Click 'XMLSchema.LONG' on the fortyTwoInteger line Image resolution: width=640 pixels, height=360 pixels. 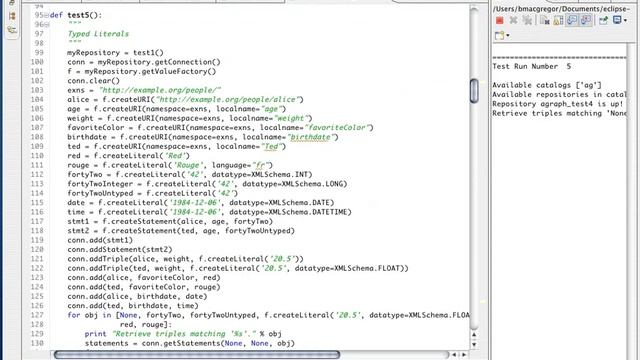313,184
